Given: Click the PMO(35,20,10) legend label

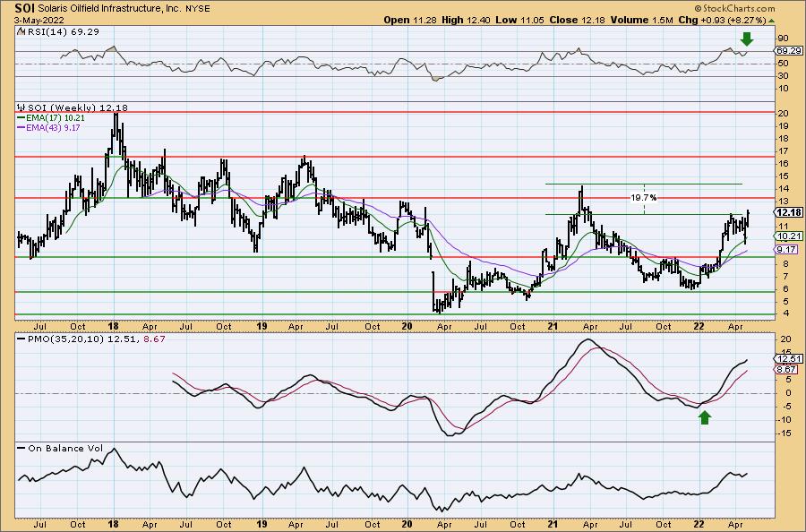Looking at the screenshot, I should click(66, 339).
